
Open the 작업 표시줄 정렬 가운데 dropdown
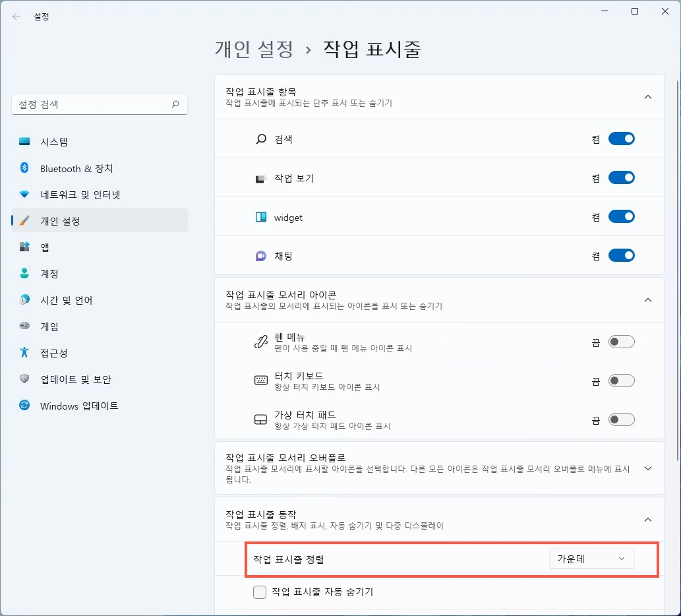[x=591, y=559]
